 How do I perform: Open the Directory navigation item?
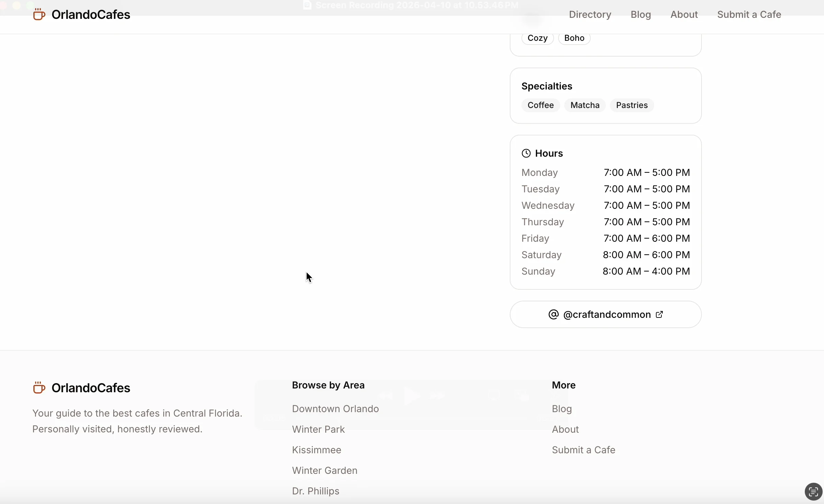pos(590,14)
